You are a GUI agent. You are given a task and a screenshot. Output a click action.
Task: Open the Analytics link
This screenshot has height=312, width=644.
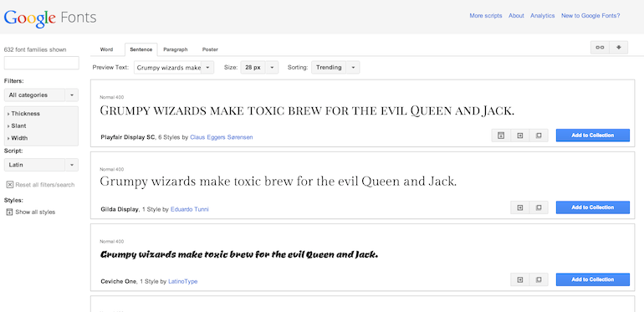tap(543, 16)
